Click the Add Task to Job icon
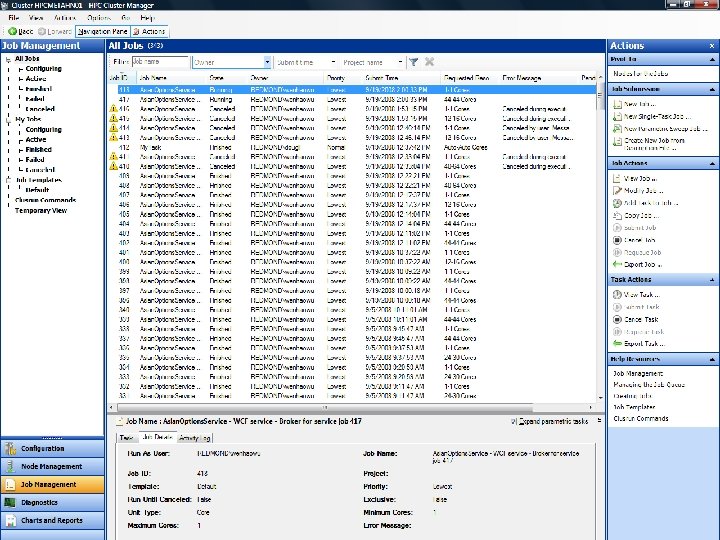The image size is (720, 540). point(618,203)
